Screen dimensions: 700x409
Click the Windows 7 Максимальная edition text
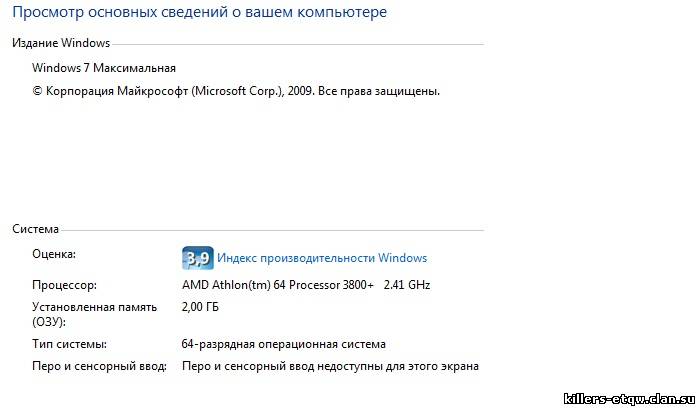[x=104, y=68]
